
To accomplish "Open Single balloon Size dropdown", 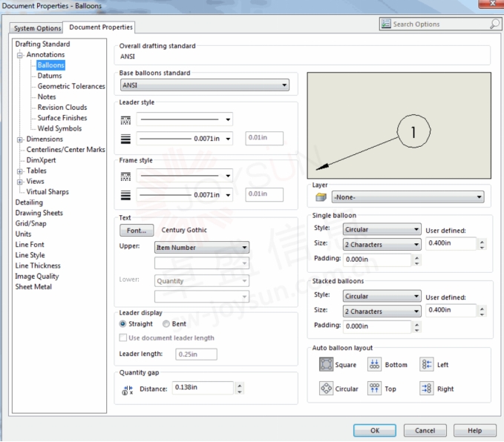I will [382, 245].
